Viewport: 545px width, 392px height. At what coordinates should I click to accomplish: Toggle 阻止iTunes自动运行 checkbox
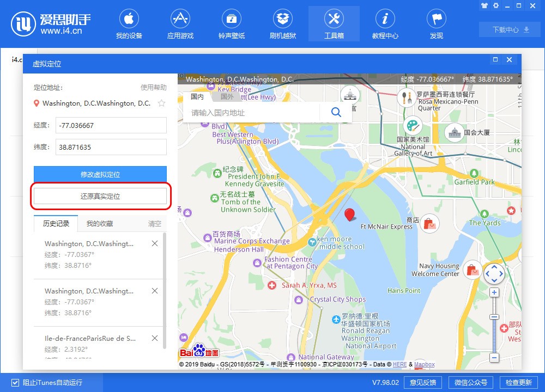click(15, 382)
